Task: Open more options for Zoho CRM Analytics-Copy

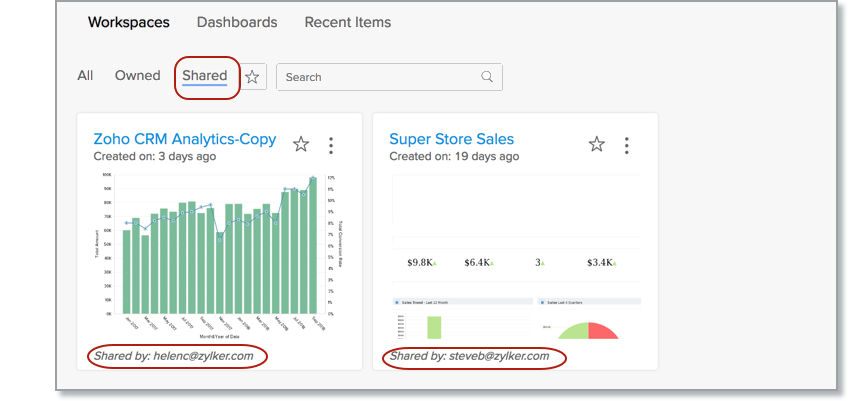Action: click(331, 146)
